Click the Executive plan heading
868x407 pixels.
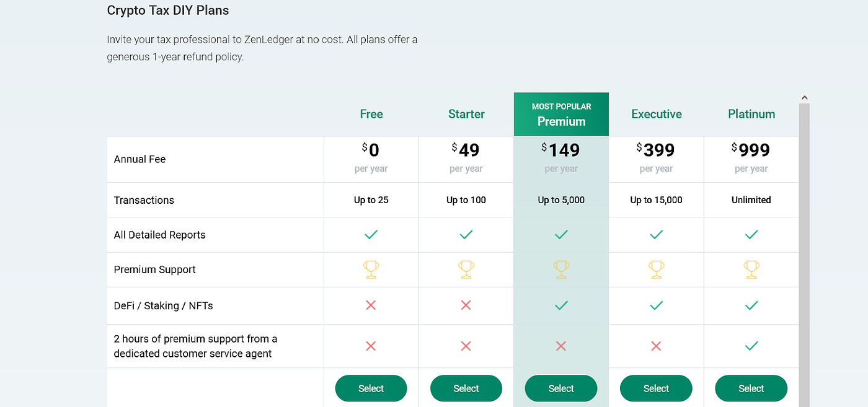pyautogui.click(x=656, y=114)
